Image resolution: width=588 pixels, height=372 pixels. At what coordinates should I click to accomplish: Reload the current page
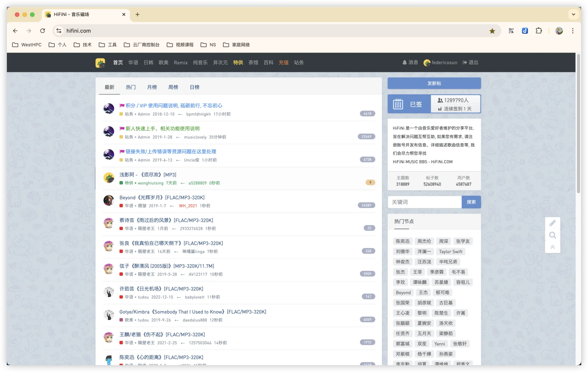click(x=42, y=31)
